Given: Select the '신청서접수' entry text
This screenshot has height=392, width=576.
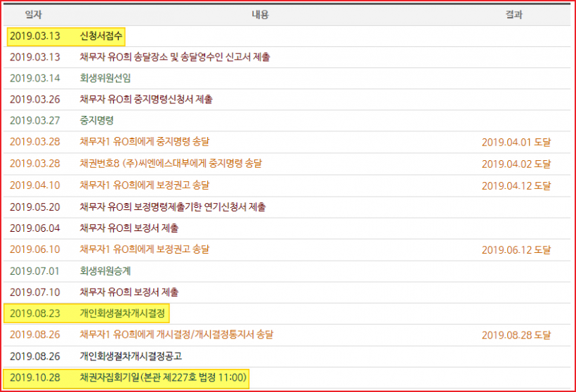Looking at the screenshot, I should [100, 36].
